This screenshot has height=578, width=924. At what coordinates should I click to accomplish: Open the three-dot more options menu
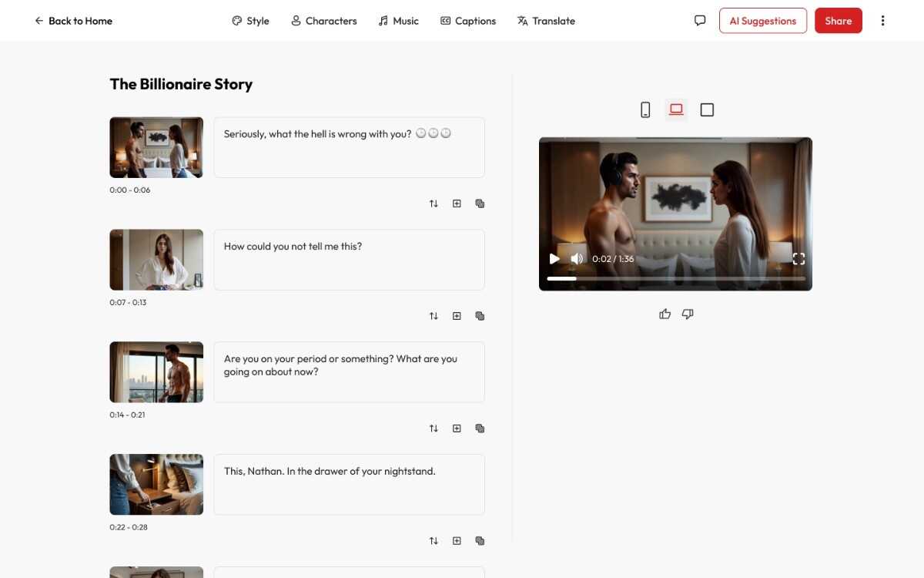pos(882,21)
